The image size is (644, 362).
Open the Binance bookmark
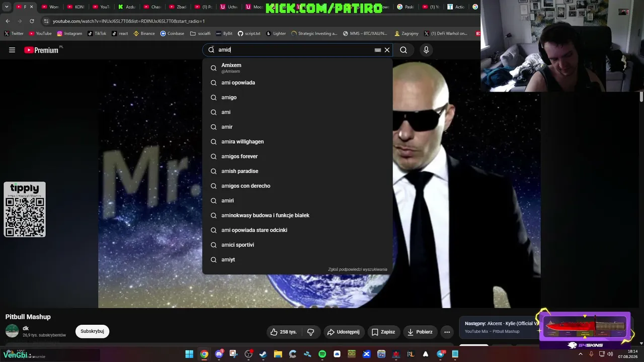tap(144, 34)
